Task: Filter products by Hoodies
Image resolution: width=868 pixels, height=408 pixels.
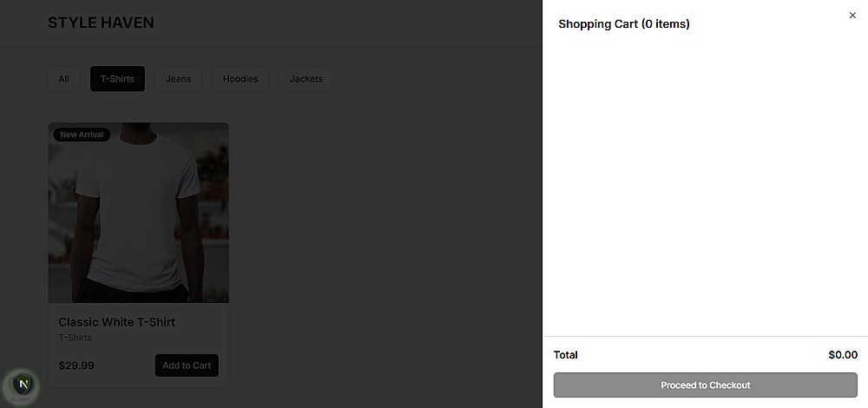Action: [240, 79]
